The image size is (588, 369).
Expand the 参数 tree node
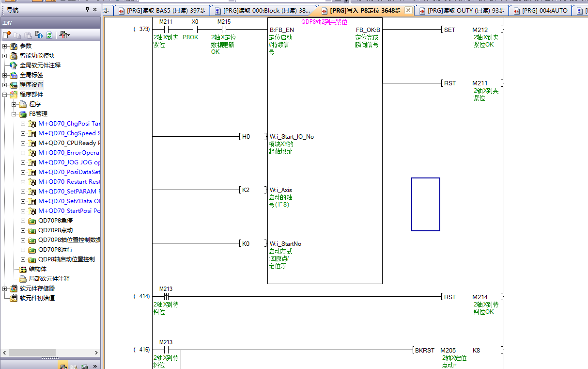pyautogui.click(x=5, y=46)
